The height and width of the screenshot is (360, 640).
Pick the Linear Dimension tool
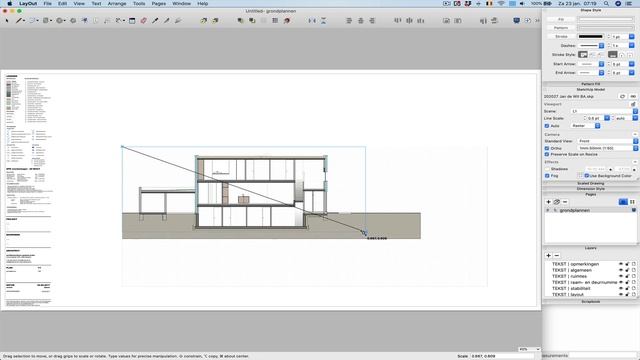tap(119, 20)
